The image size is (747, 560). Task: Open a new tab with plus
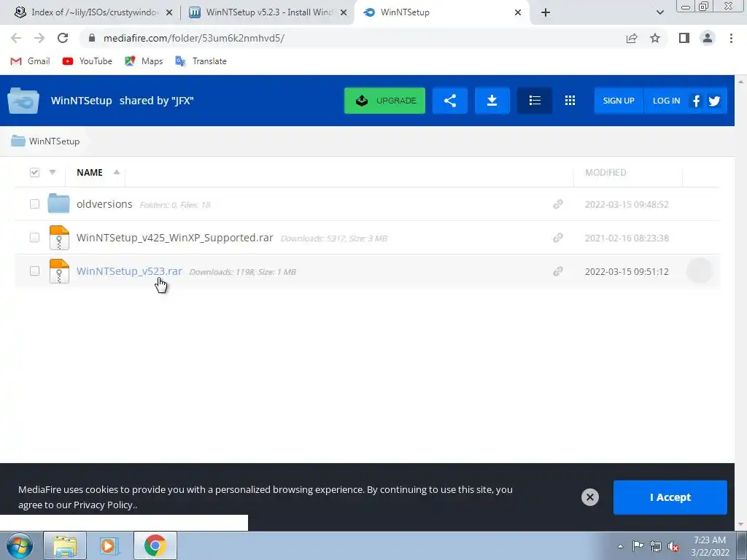pyautogui.click(x=546, y=13)
